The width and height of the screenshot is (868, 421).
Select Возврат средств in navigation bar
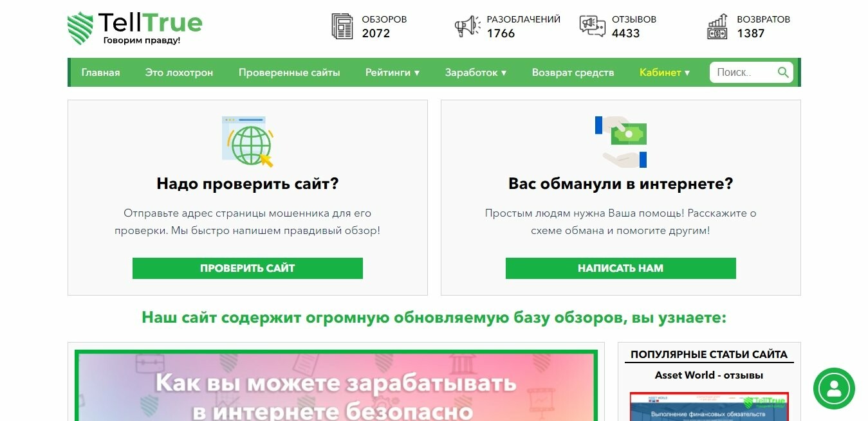(573, 73)
